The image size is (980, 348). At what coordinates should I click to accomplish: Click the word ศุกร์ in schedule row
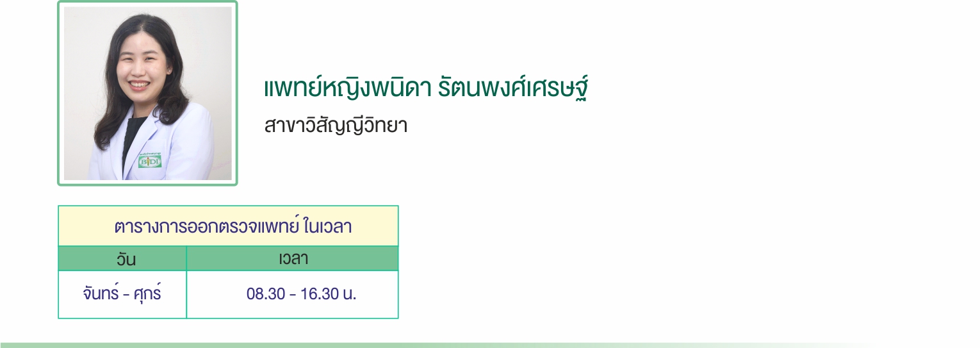(147, 295)
